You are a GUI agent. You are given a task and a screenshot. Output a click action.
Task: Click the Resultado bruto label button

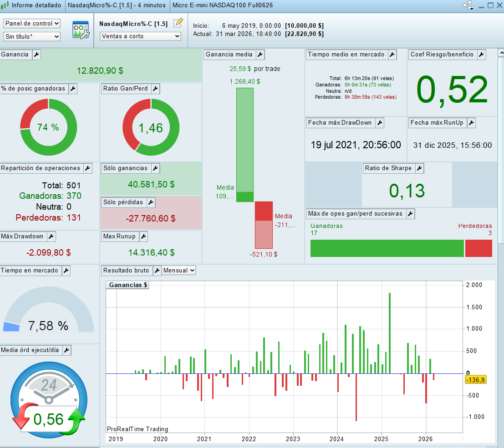point(127,271)
